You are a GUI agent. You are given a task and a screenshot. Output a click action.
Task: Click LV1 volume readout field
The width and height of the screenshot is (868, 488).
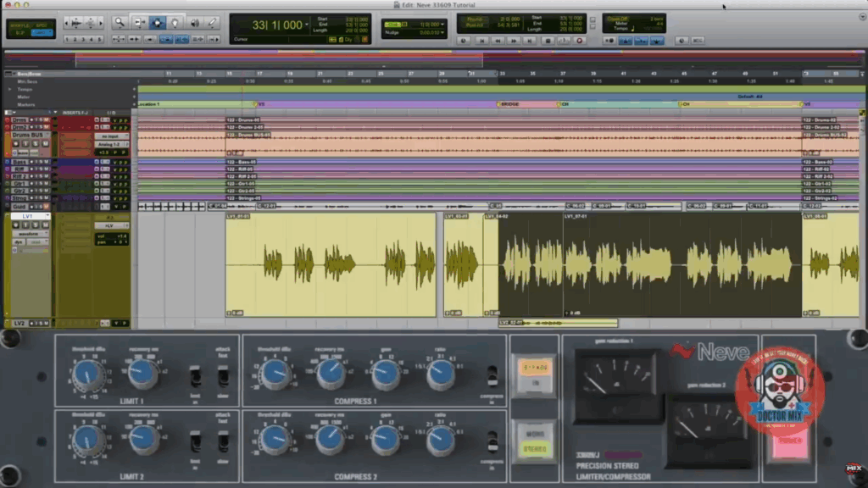click(x=113, y=236)
